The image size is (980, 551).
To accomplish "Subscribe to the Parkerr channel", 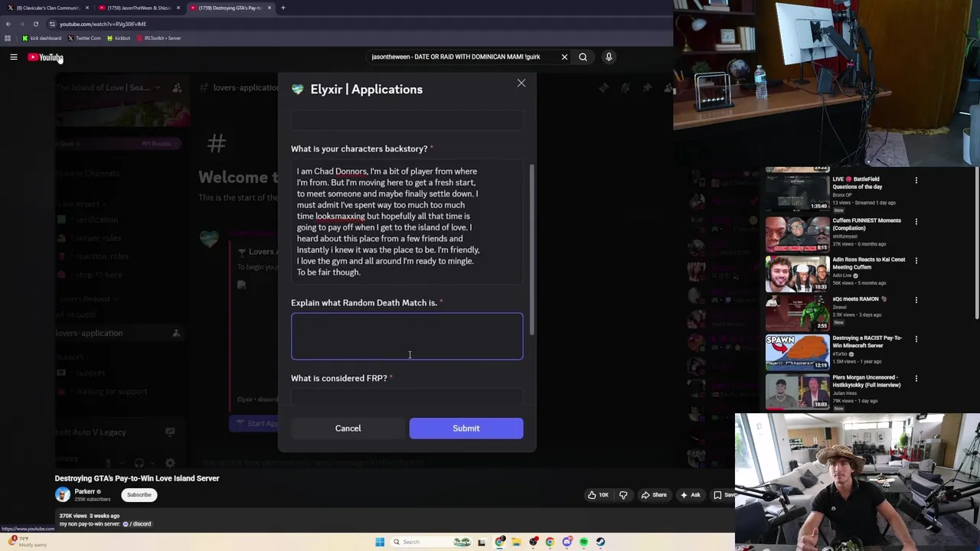I will [x=139, y=495].
